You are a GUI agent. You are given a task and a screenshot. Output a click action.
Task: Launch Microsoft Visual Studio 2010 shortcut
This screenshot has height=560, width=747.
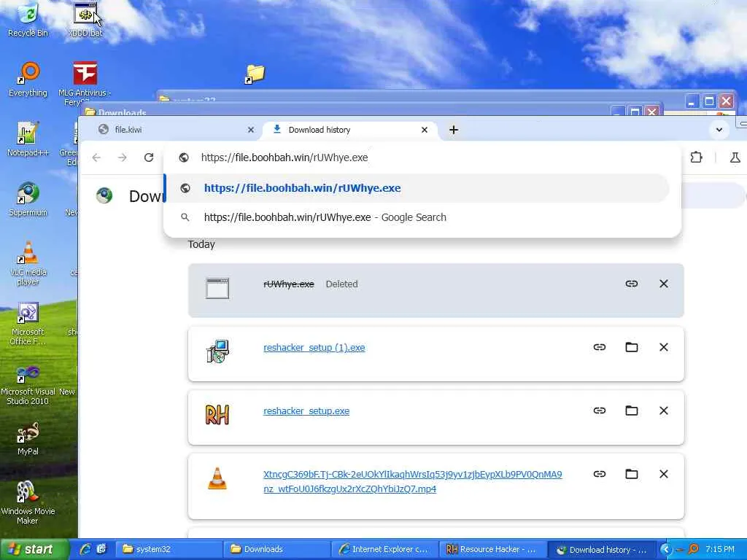click(28, 384)
